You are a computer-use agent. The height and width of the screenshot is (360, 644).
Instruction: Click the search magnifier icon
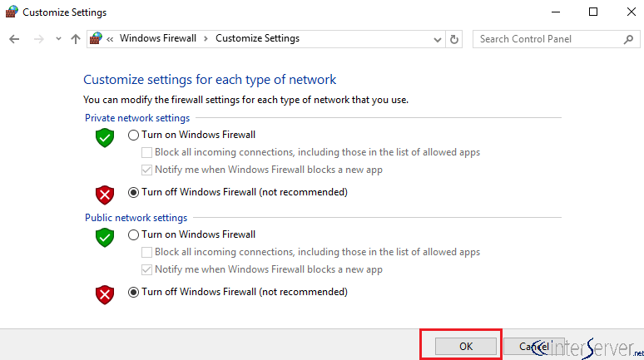(x=628, y=39)
